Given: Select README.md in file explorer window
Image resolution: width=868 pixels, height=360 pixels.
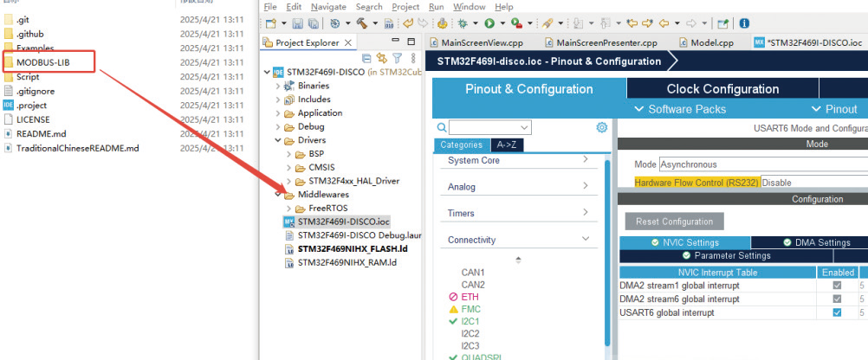Looking at the screenshot, I should click(42, 134).
